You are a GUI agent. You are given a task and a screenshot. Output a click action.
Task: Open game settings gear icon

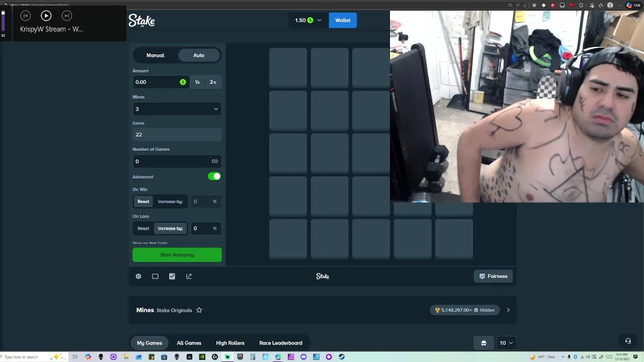138,276
